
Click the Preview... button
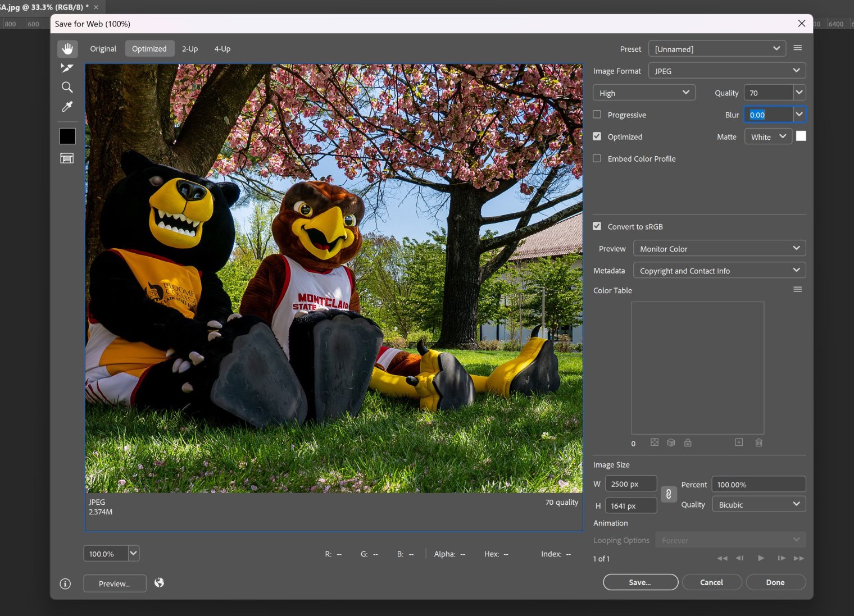[x=115, y=583]
